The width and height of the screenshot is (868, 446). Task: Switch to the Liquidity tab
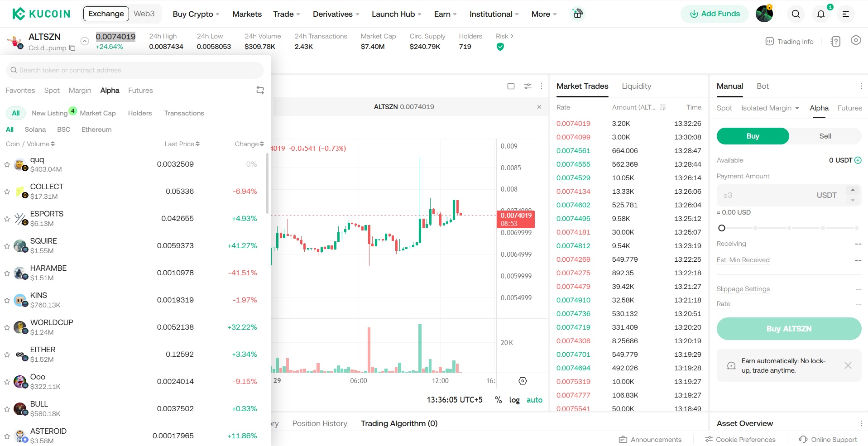636,86
